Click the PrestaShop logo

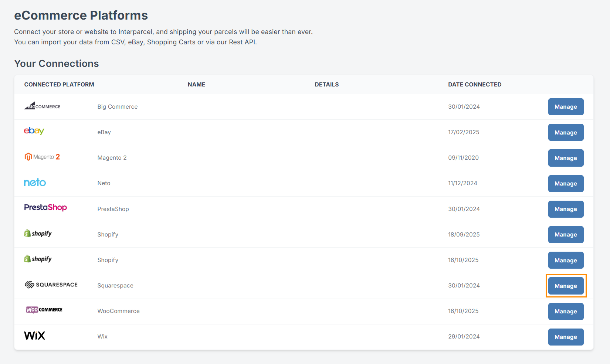[x=45, y=208]
